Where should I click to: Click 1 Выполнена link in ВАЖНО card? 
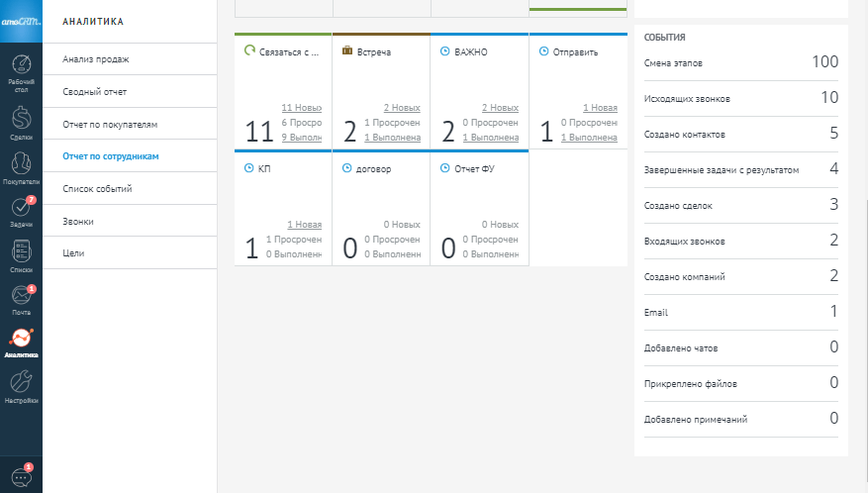point(490,138)
